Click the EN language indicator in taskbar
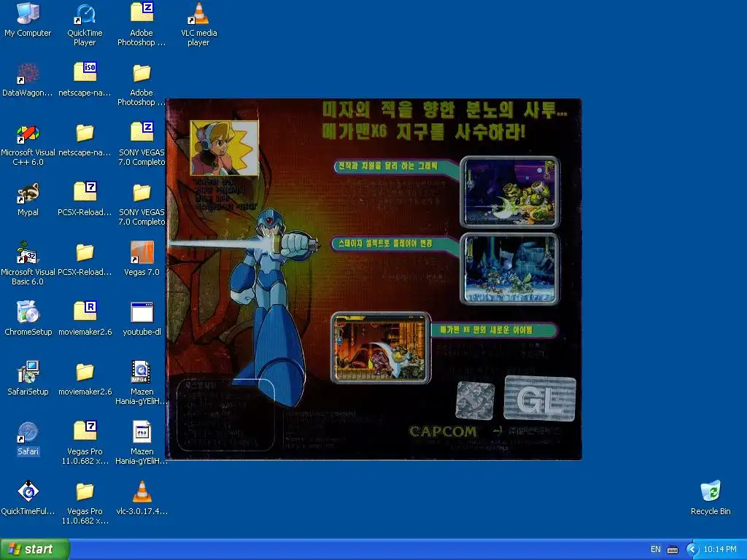This screenshot has width=747, height=560. (656, 550)
